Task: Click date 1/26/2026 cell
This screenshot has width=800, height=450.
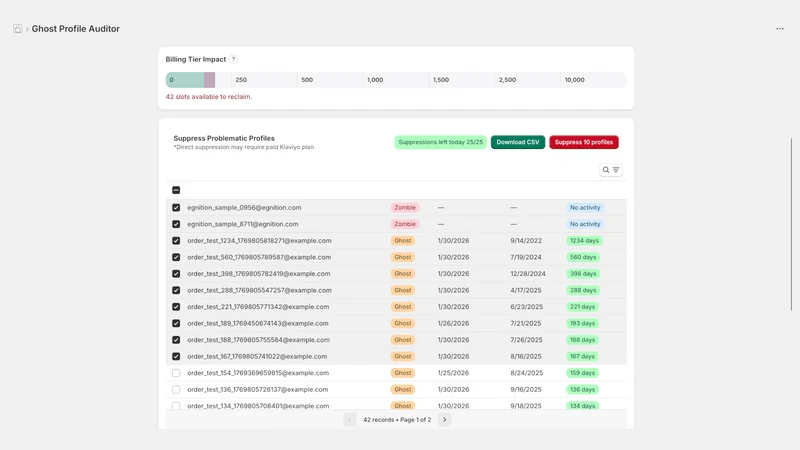Action: (454, 323)
